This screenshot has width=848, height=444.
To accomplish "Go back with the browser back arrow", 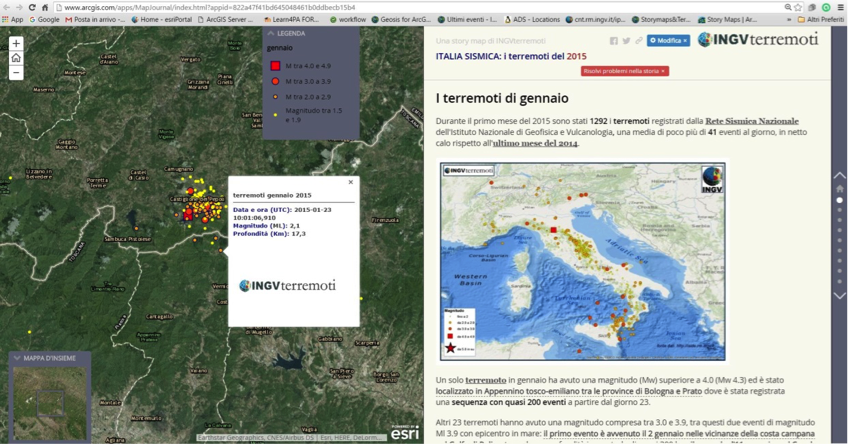I will coord(6,8).
